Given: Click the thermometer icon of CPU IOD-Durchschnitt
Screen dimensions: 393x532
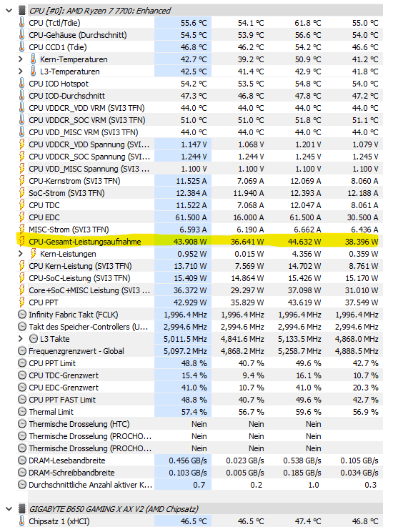Looking at the screenshot, I should 21,96.
